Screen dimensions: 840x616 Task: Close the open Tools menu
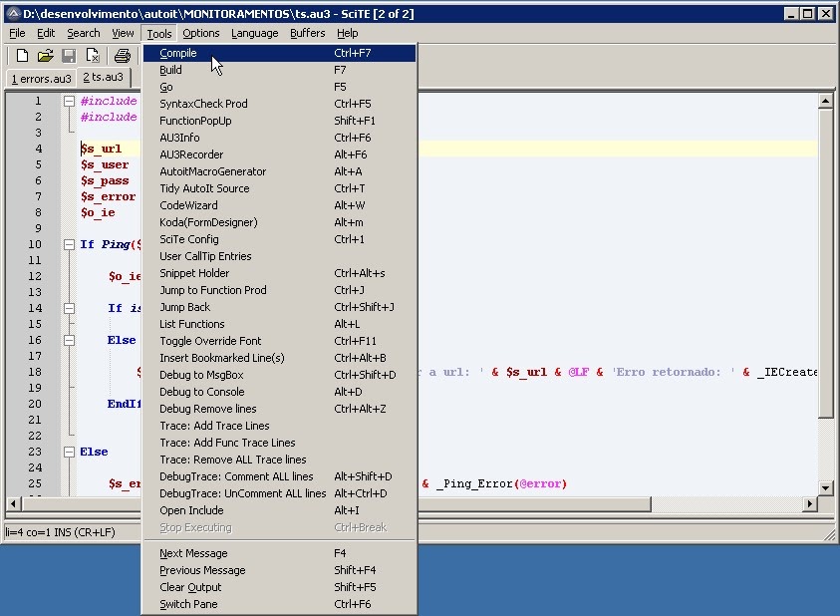[x=159, y=34]
